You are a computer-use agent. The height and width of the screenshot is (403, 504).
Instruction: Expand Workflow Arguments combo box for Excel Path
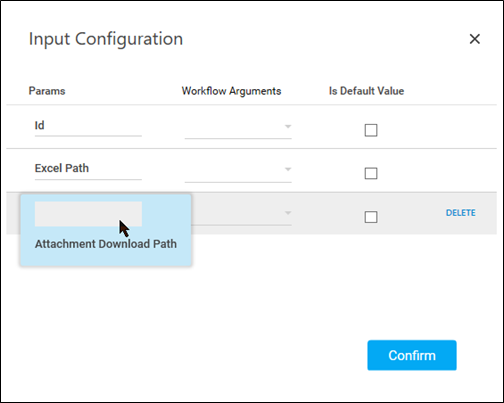[238, 171]
